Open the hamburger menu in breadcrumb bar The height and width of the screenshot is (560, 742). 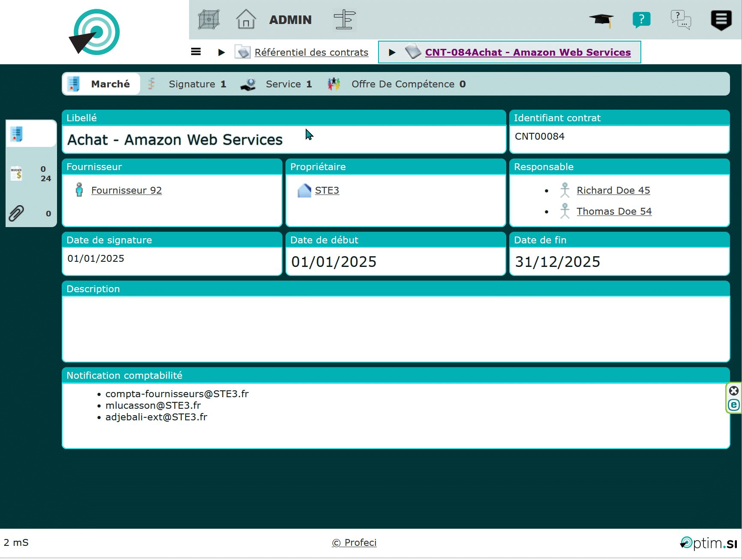click(x=196, y=52)
